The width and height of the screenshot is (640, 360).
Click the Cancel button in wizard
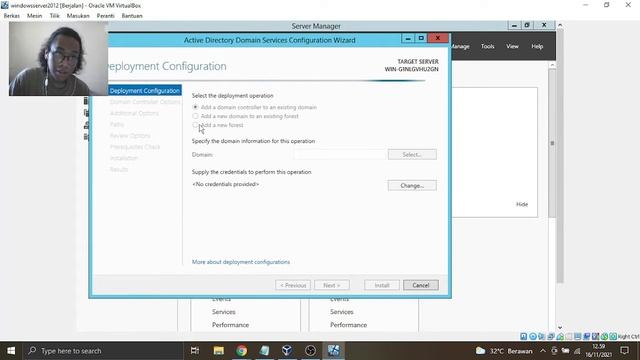(420, 285)
